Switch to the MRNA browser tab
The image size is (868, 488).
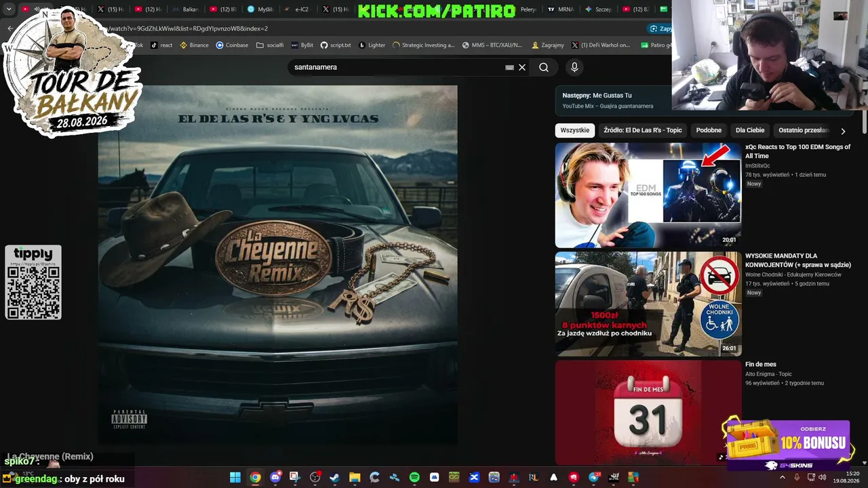(x=560, y=9)
